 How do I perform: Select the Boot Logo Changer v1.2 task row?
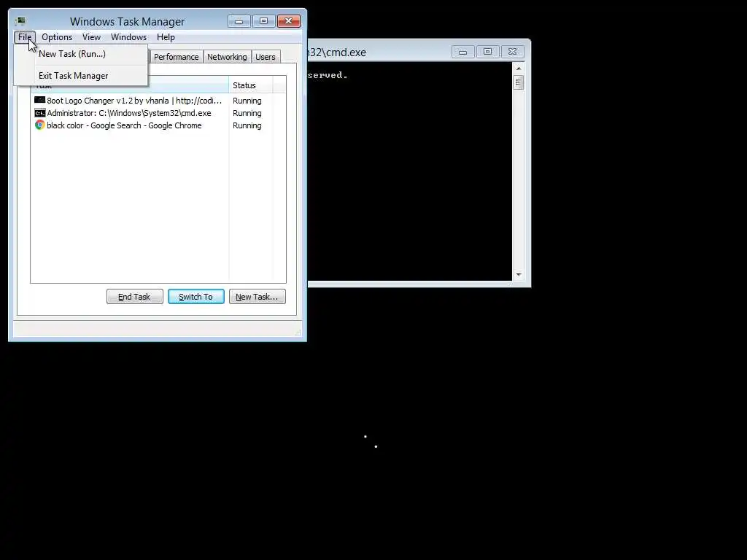point(158,101)
